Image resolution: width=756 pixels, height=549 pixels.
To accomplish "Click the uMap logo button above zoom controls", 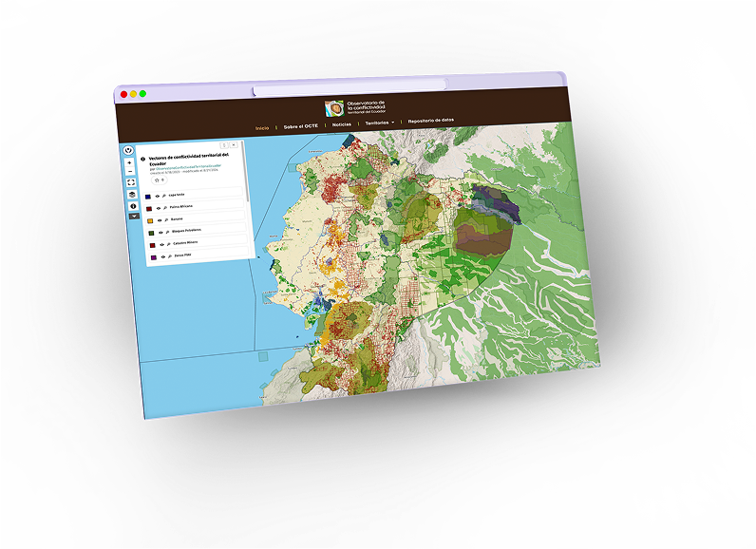I will (129, 148).
